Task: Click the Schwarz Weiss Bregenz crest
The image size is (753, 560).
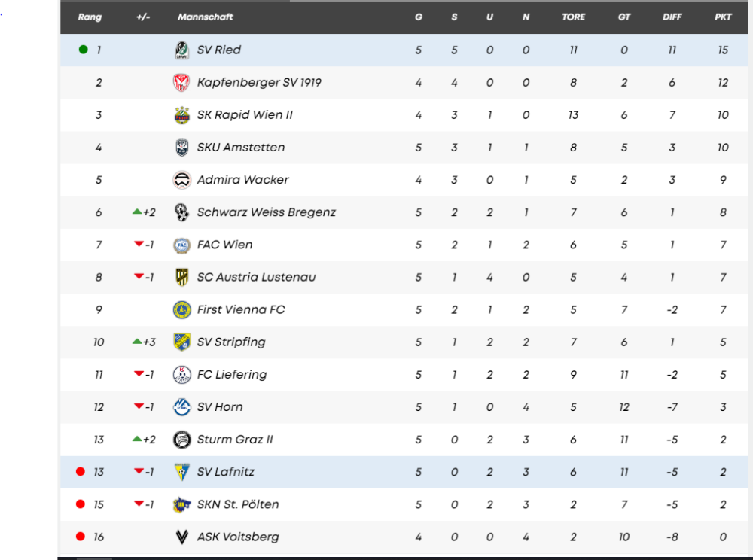Action: pyautogui.click(x=181, y=212)
